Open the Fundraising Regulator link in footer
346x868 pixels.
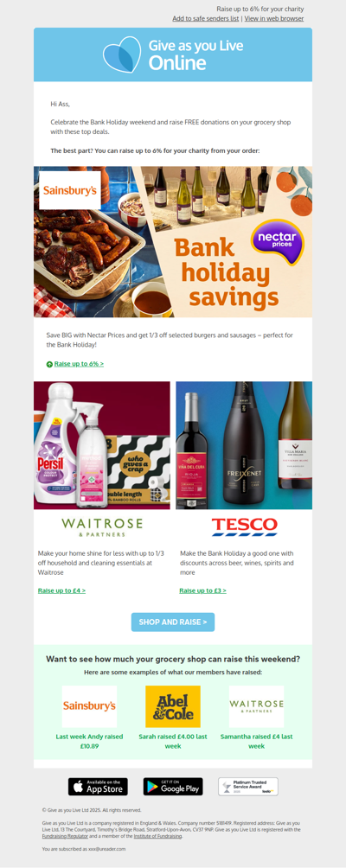[x=65, y=836]
